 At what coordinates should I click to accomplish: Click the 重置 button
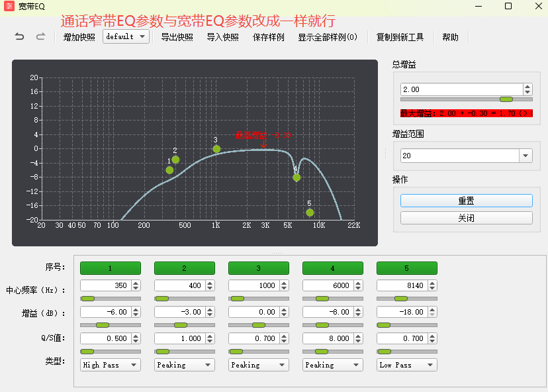click(466, 201)
